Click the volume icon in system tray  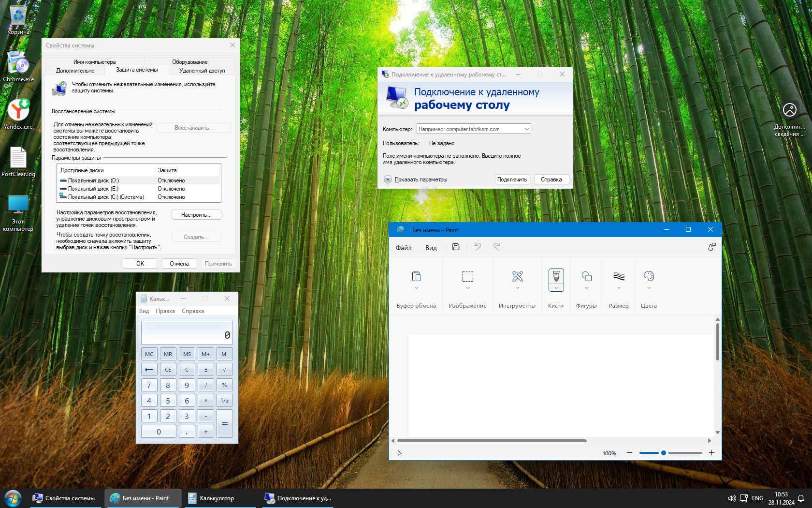click(732, 498)
